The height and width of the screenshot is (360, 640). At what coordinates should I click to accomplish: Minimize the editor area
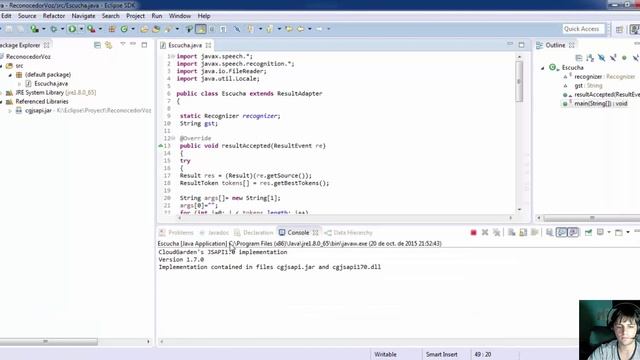tap(510, 44)
